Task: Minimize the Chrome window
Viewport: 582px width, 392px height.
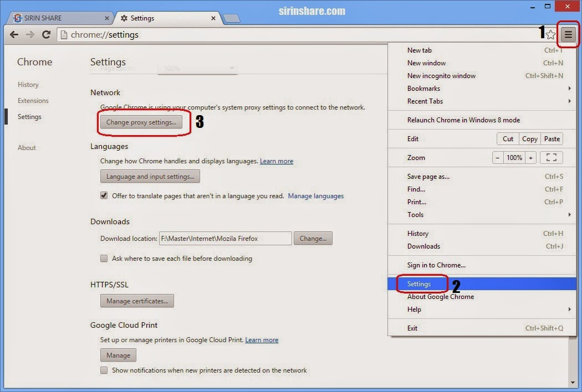Action: [533, 6]
